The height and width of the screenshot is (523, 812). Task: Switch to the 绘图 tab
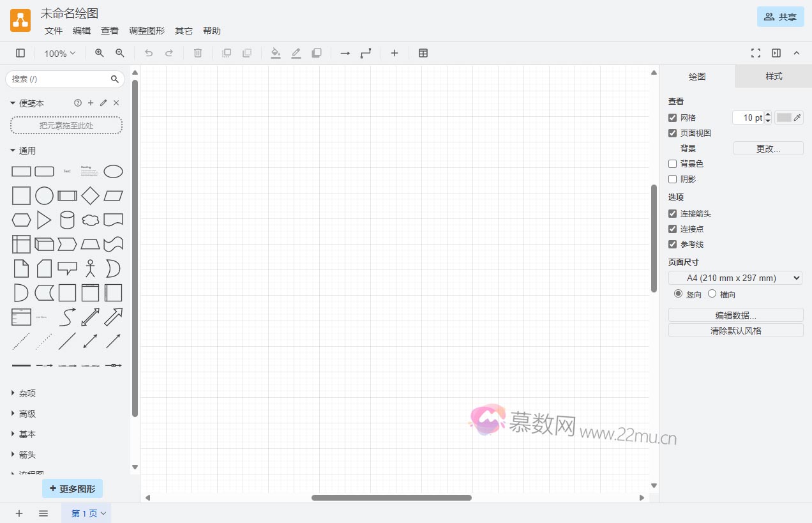pos(696,76)
